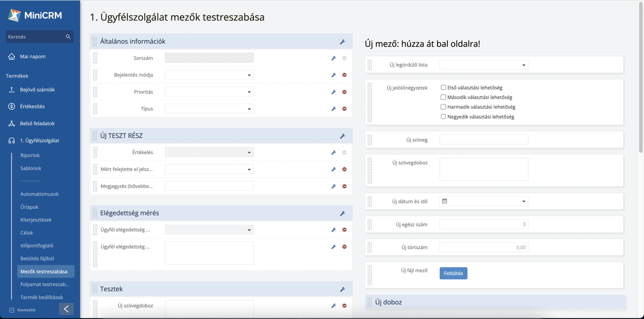Open wrench for Ügyfél elégedettség dropdown field
The image size is (644, 319).
click(333, 230)
